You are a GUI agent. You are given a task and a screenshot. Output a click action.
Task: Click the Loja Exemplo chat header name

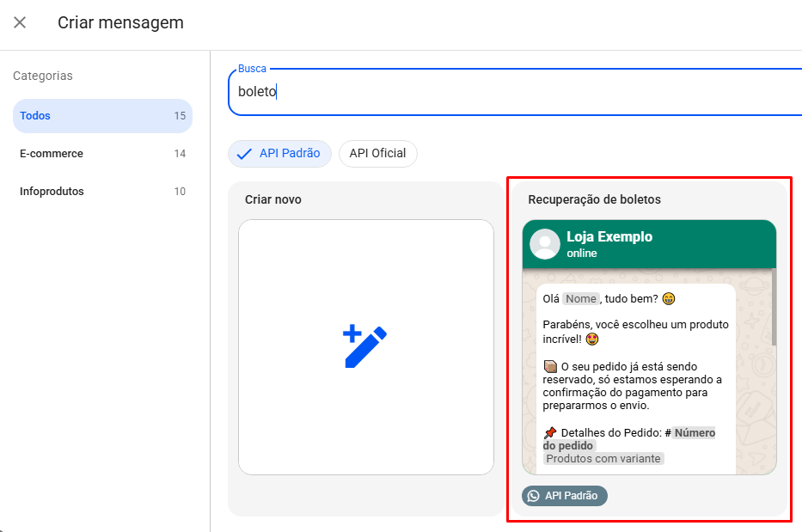click(x=609, y=237)
